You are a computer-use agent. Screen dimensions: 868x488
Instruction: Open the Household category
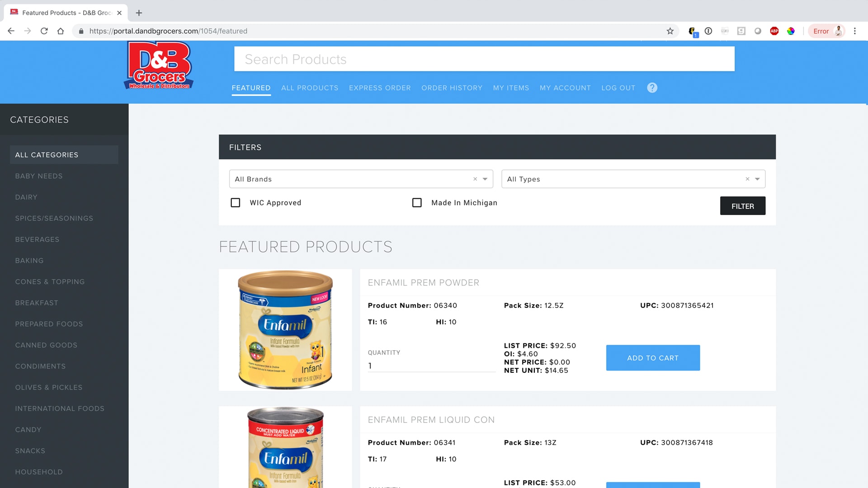[39, 472]
